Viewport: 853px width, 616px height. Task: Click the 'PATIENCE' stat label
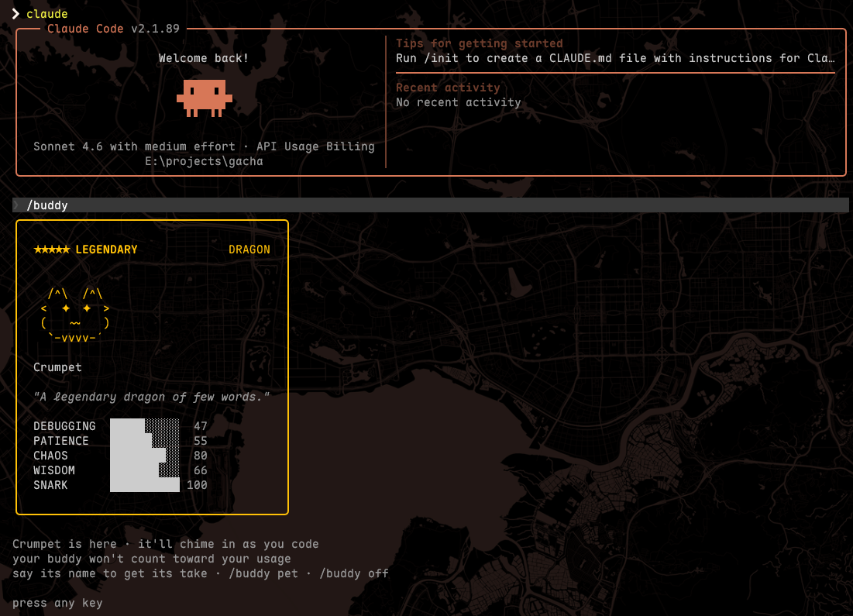pyautogui.click(x=61, y=441)
